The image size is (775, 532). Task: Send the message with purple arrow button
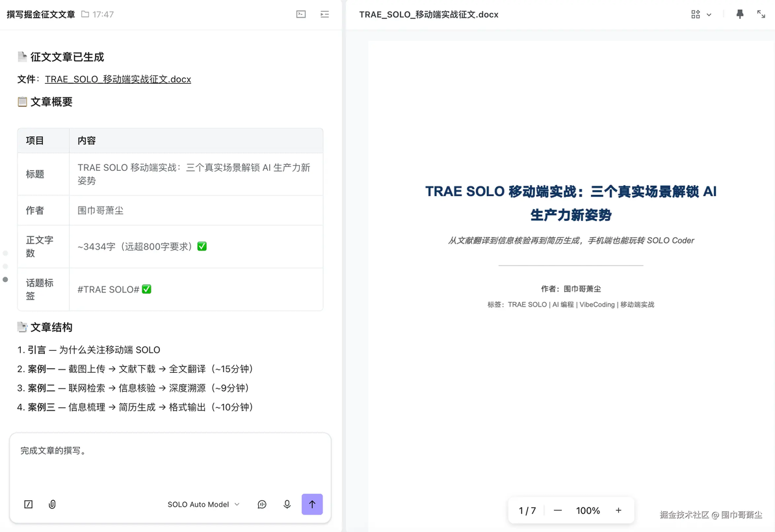312,504
